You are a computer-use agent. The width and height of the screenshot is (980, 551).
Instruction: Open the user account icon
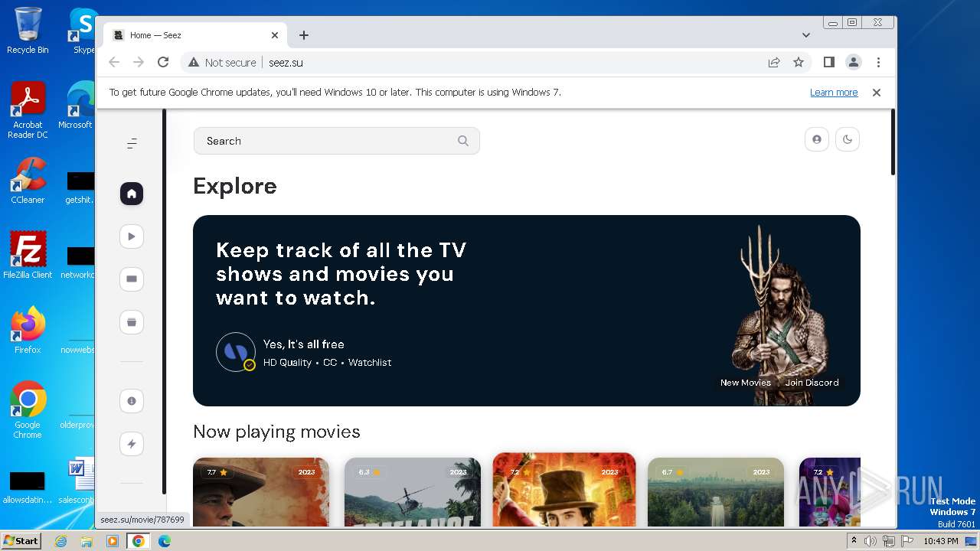tap(817, 139)
